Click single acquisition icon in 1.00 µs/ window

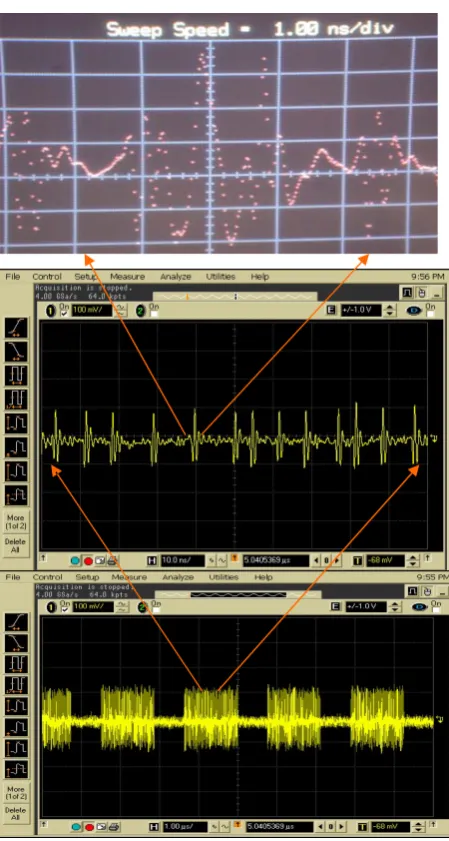click(101, 827)
